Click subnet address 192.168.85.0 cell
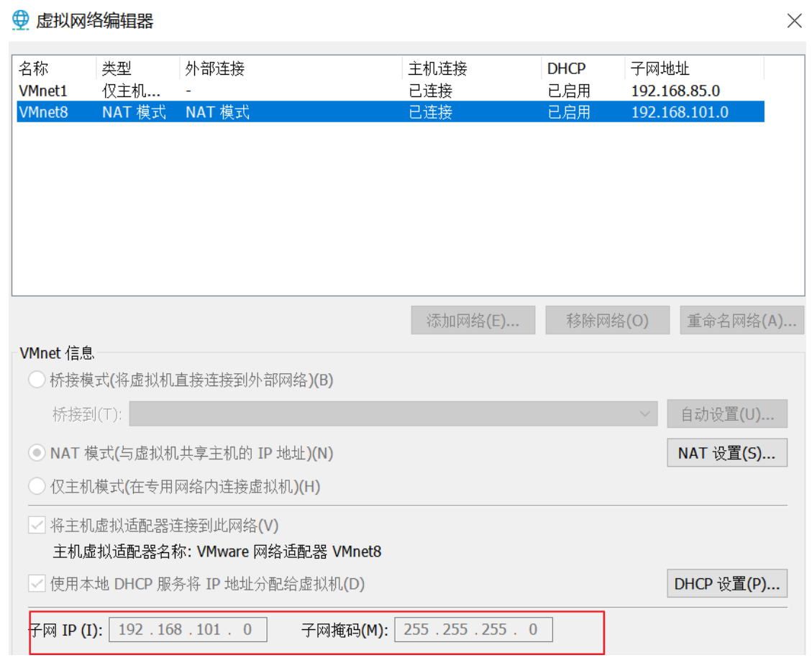This screenshot has width=812, height=663. coord(675,91)
